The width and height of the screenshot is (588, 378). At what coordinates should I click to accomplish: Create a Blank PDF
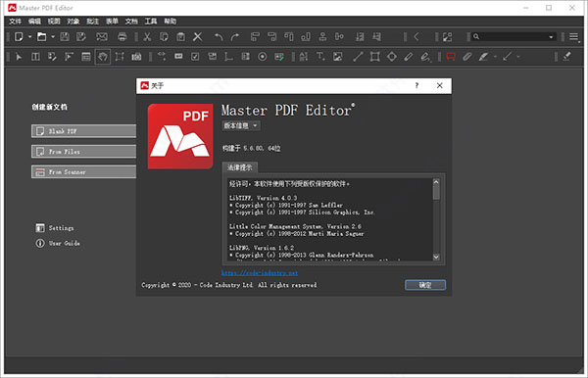83,131
